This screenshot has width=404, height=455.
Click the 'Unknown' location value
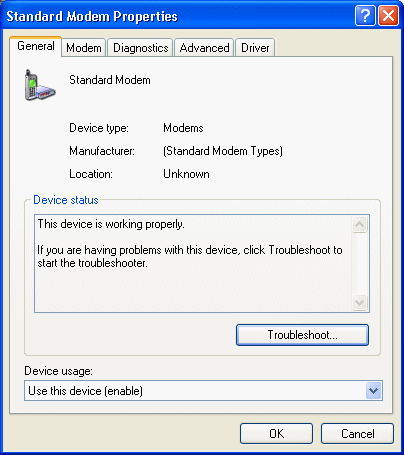pos(186,174)
